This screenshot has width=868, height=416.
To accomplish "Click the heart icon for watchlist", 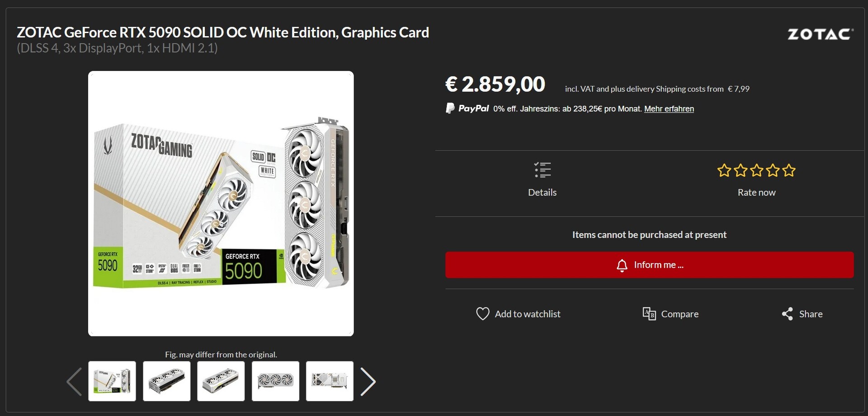I will (x=482, y=314).
